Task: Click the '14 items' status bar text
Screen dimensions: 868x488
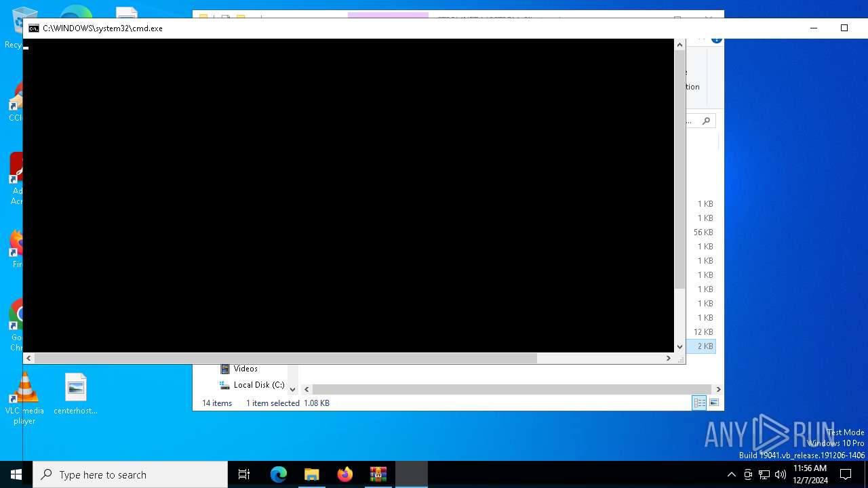Action: pos(217,403)
